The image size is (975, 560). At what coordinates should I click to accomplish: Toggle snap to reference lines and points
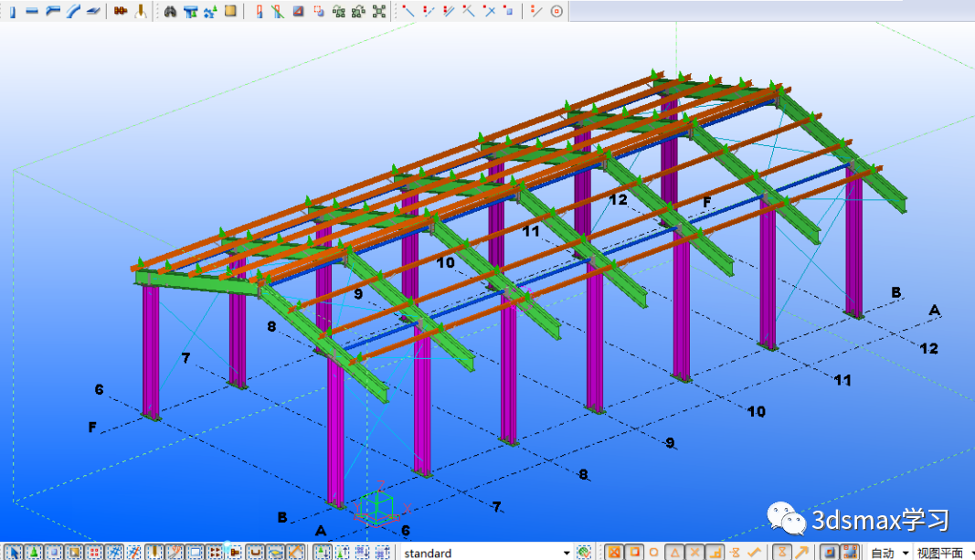coord(830,553)
